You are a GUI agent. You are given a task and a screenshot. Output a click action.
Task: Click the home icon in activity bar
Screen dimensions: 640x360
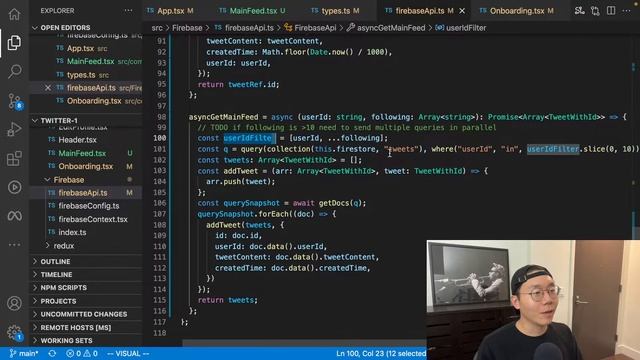coord(14,14)
